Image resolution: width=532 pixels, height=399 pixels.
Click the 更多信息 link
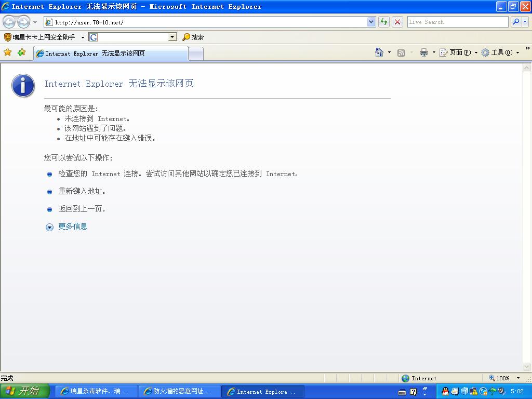pyautogui.click(x=73, y=227)
